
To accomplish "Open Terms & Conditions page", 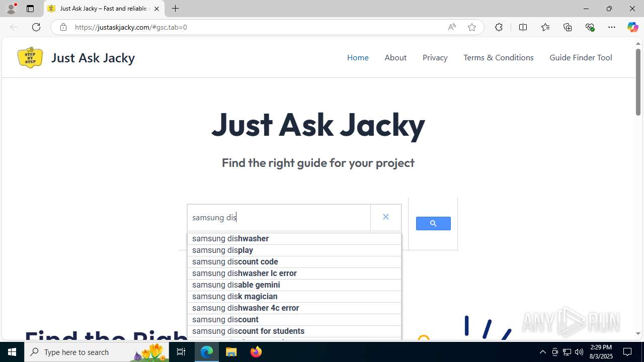I will (x=499, y=57).
